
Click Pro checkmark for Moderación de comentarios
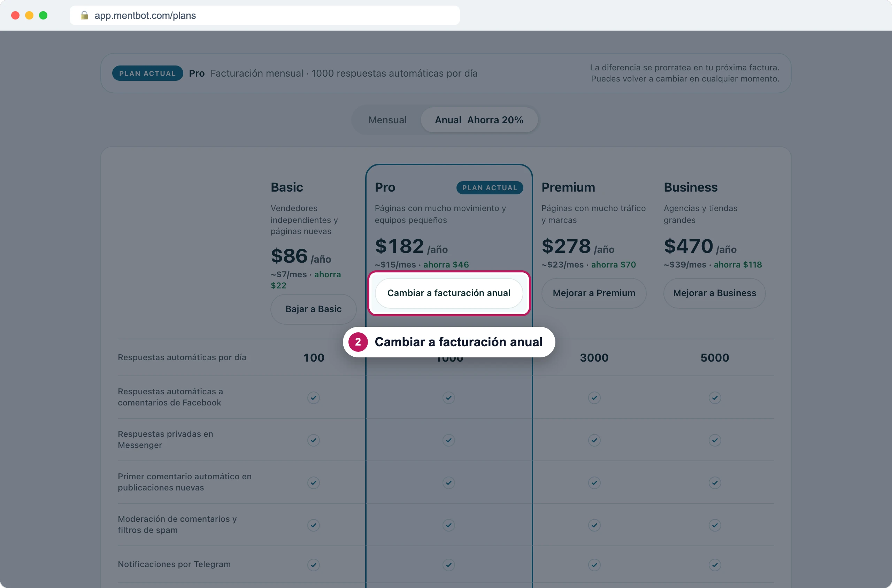(449, 525)
